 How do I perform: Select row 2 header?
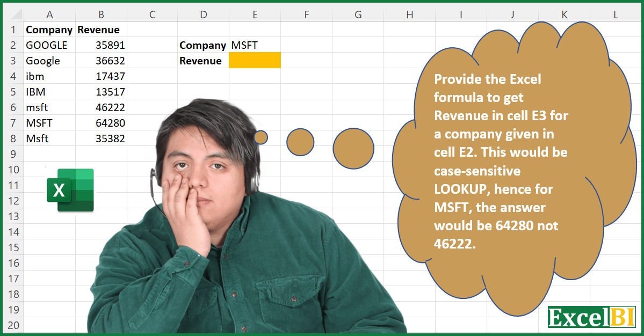[x=13, y=45]
